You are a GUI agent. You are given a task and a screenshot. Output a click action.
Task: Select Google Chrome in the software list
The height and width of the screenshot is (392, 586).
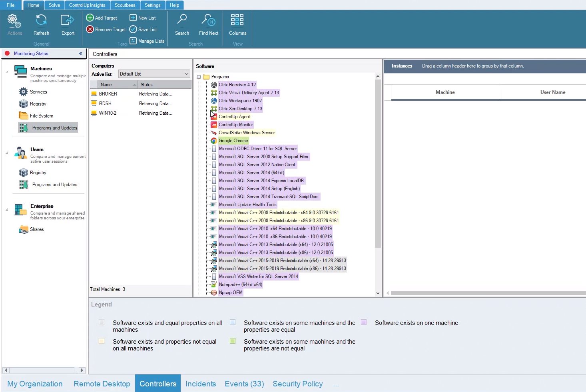tap(233, 141)
